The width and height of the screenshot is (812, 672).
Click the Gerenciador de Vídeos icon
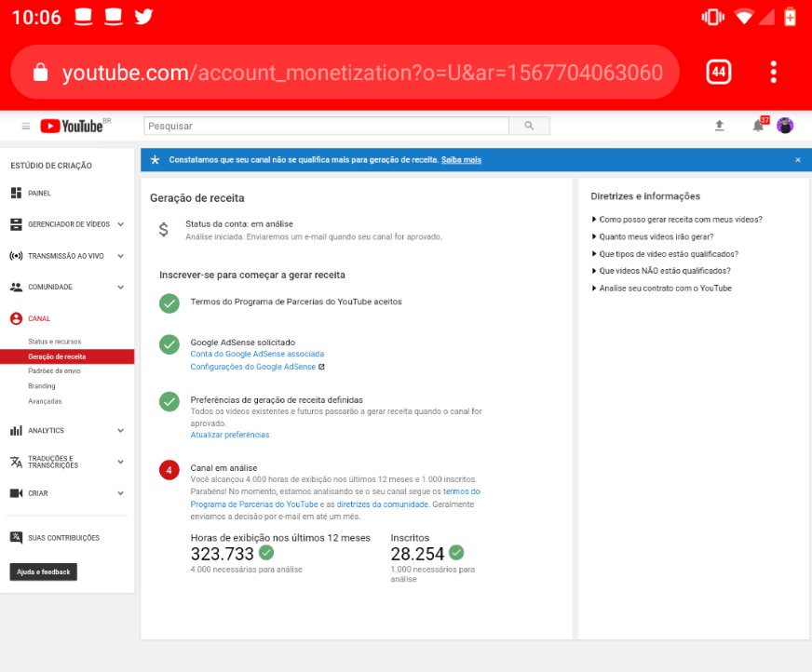click(x=16, y=224)
